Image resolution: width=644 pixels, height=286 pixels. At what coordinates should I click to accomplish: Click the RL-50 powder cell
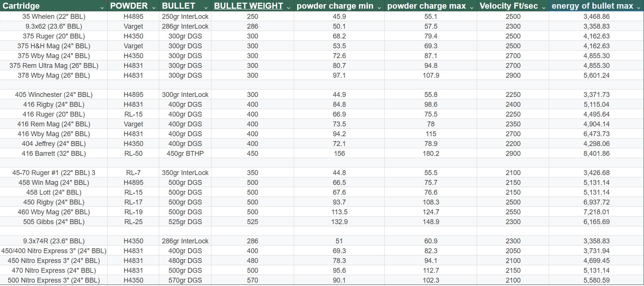click(133, 154)
